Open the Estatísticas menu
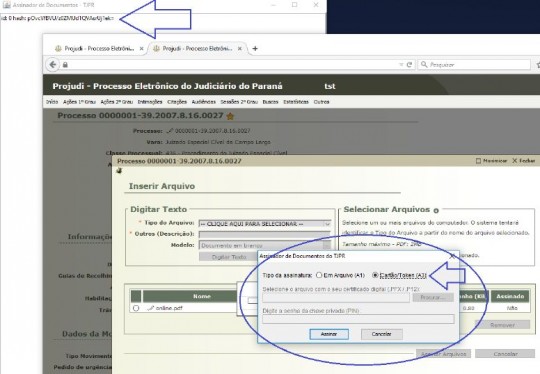 [x=296, y=102]
